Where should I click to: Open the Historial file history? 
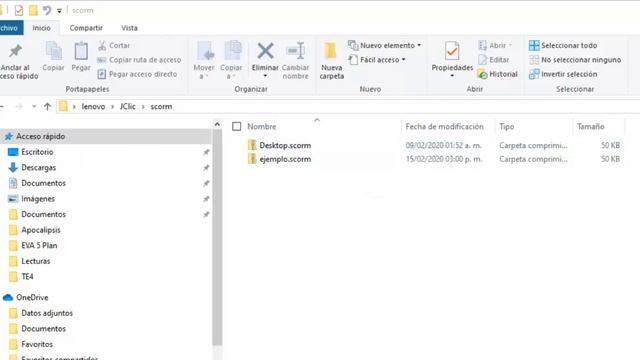[498, 74]
